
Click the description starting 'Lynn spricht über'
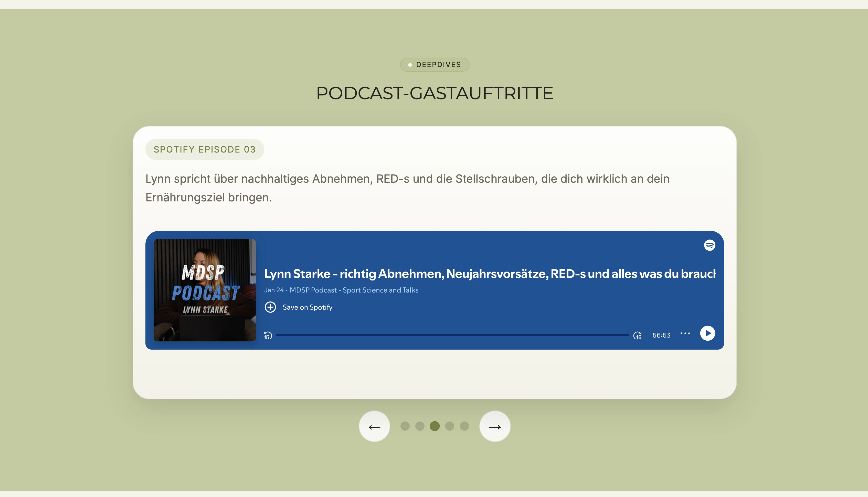(407, 188)
